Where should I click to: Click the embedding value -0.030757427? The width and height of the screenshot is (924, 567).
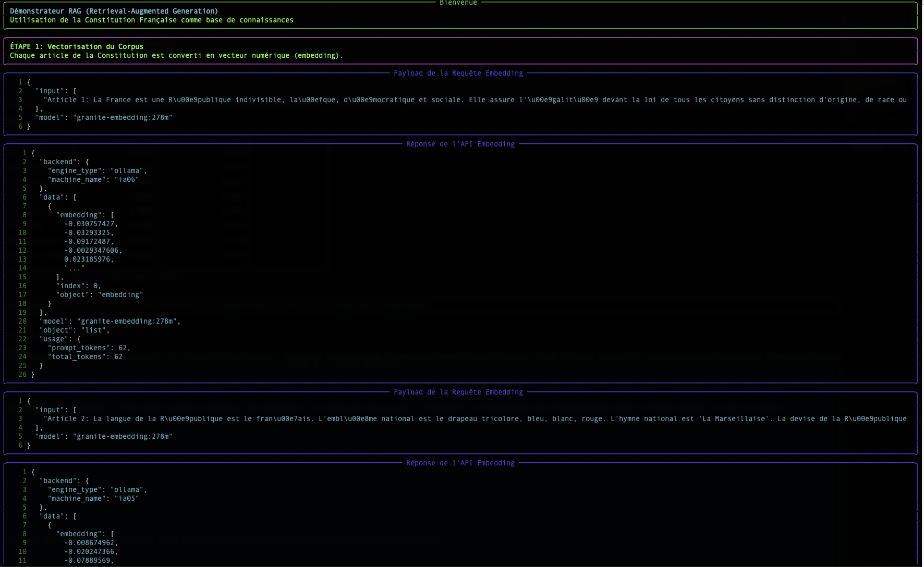(91, 224)
